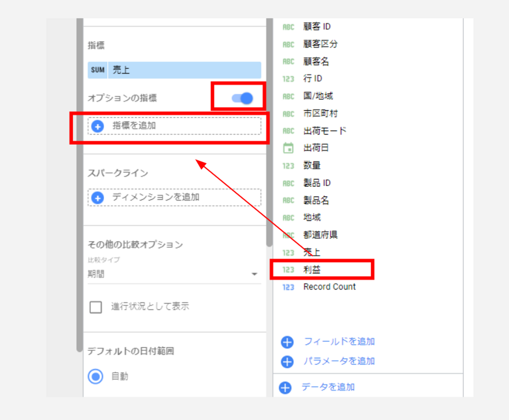This screenshot has width=509, height=420.
Task: Select the 都道府県 field
Action: (320, 235)
